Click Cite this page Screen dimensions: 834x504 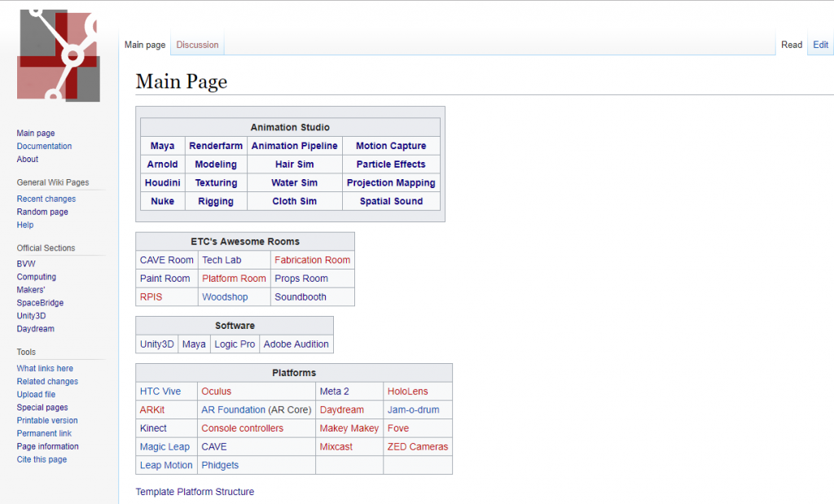(42, 459)
